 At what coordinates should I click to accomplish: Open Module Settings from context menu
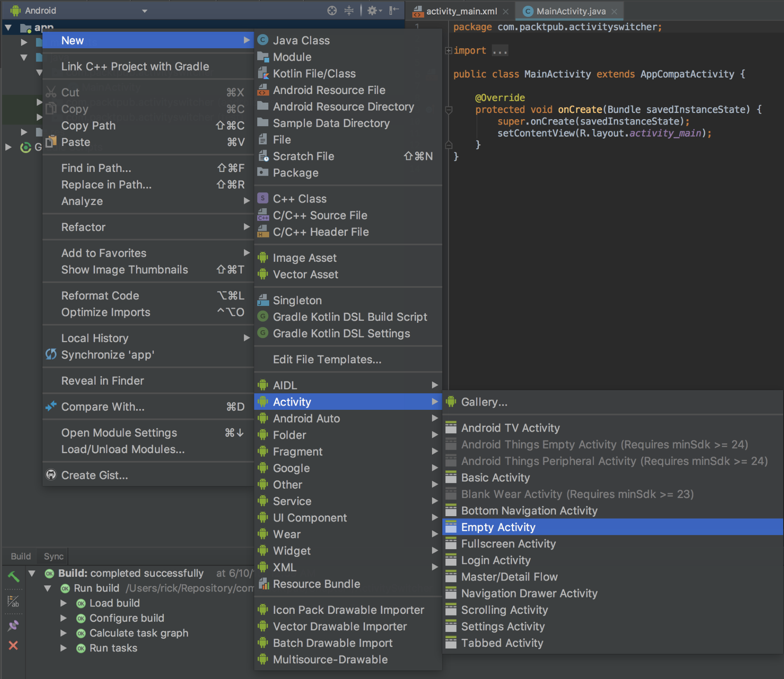click(148, 432)
